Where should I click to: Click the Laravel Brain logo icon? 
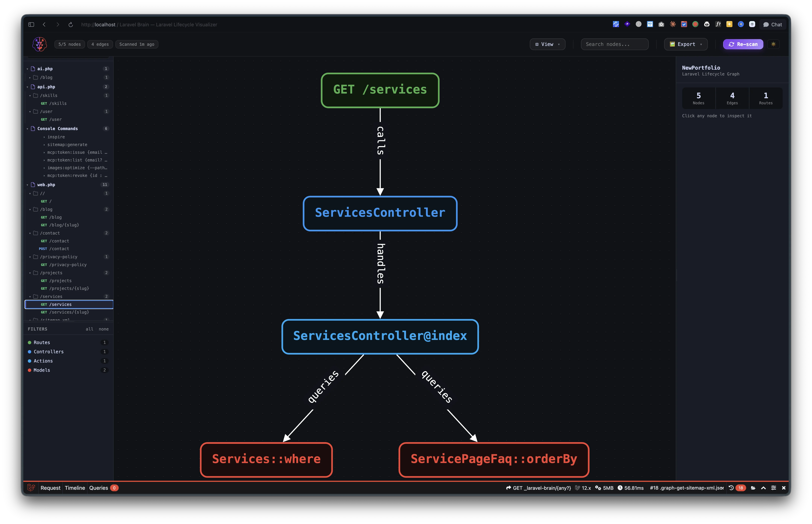pos(40,44)
